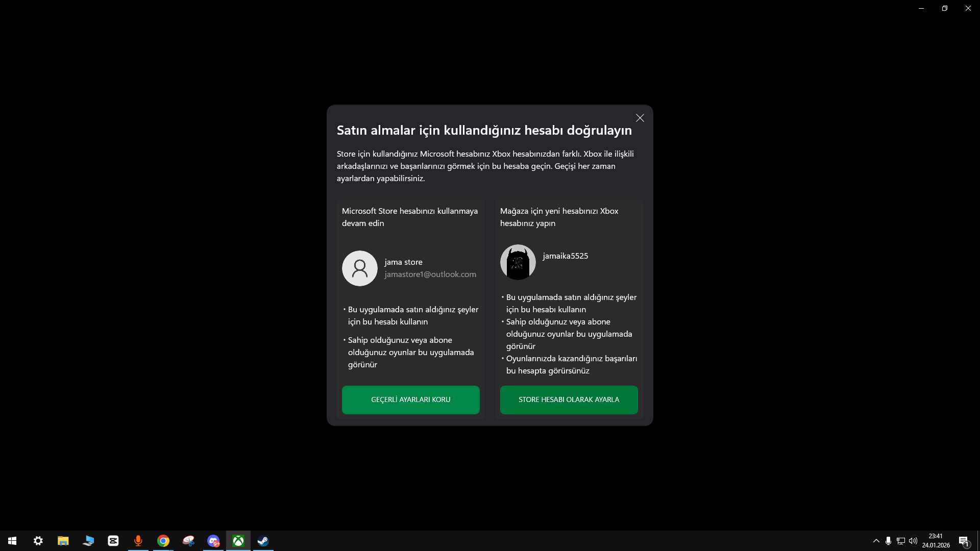Open Settings from the taskbar gear icon
980x551 pixels.
pyautogui.click(x=38, y=541)
